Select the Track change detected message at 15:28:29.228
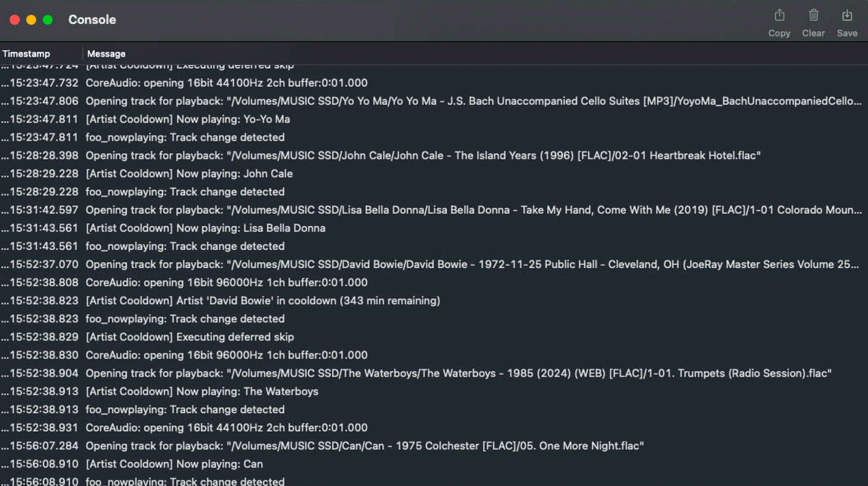868x486 pixels. 185,192
